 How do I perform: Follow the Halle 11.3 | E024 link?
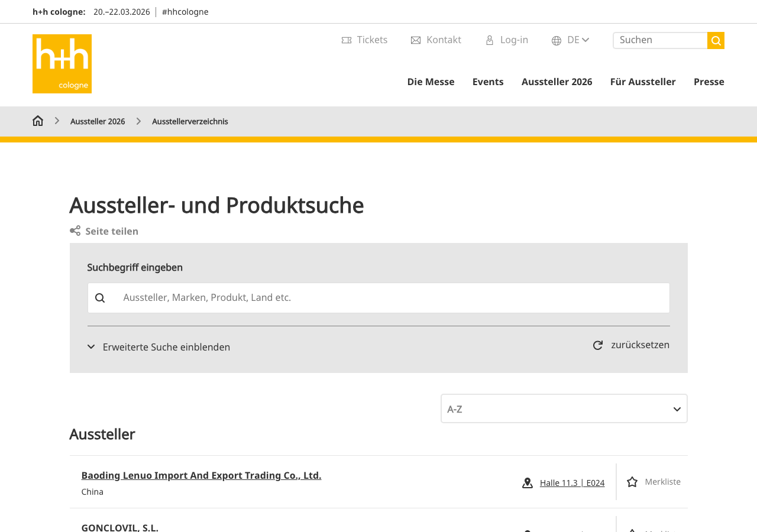tap(572, 483)
